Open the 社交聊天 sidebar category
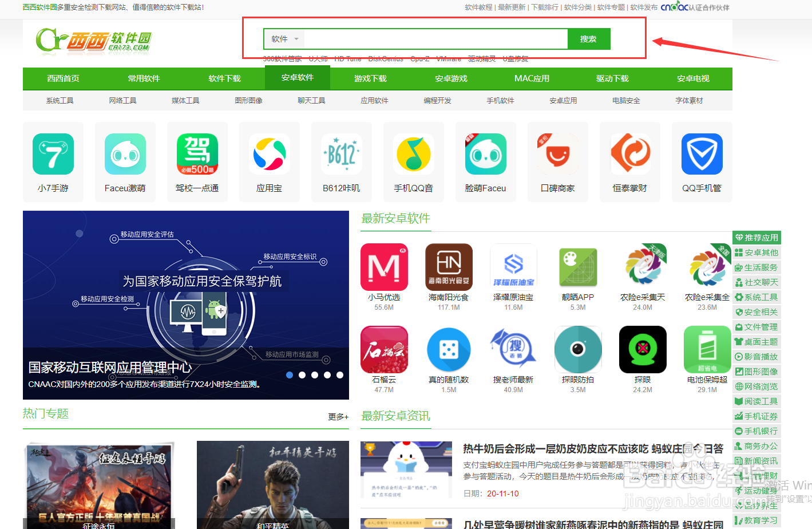This screenshot has height=529, width=812. coord(757,282)
